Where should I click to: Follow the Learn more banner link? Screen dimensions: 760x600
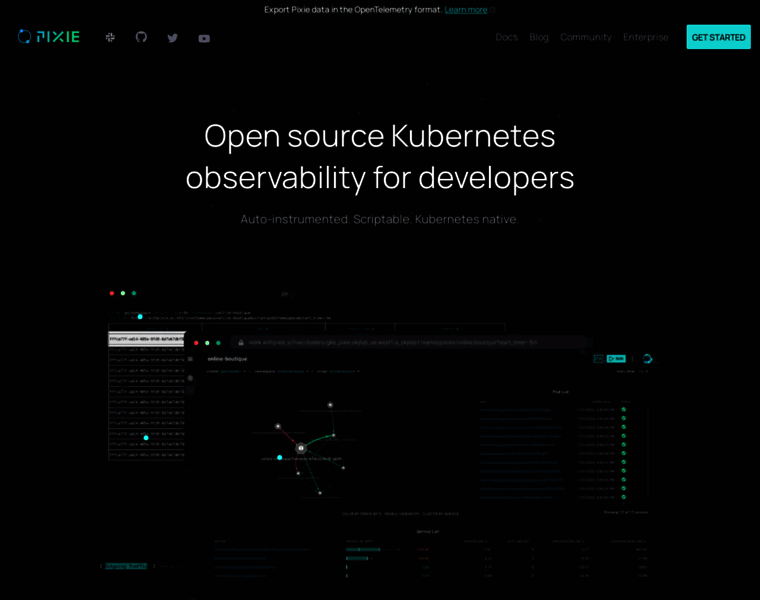(x=466, y=10)
